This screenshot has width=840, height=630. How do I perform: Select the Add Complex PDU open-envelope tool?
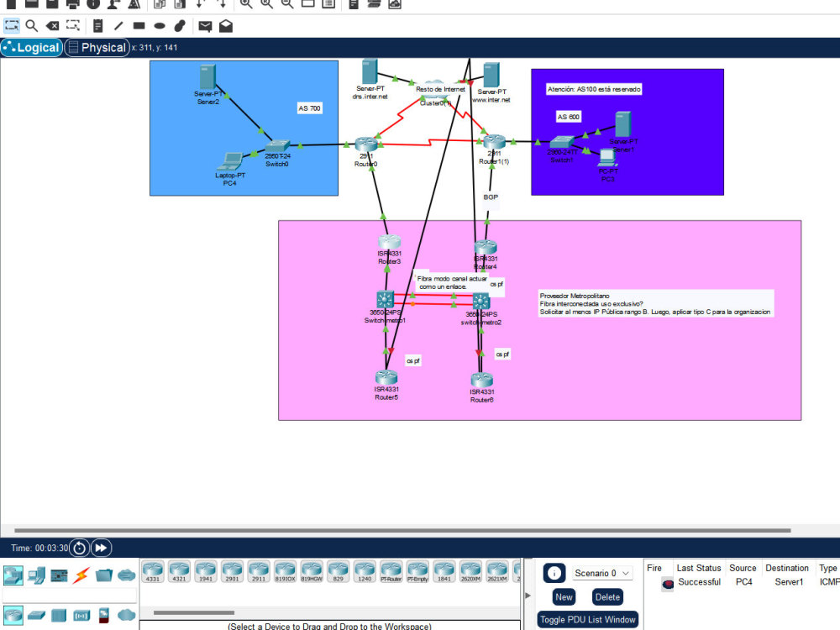pos(225,25)
